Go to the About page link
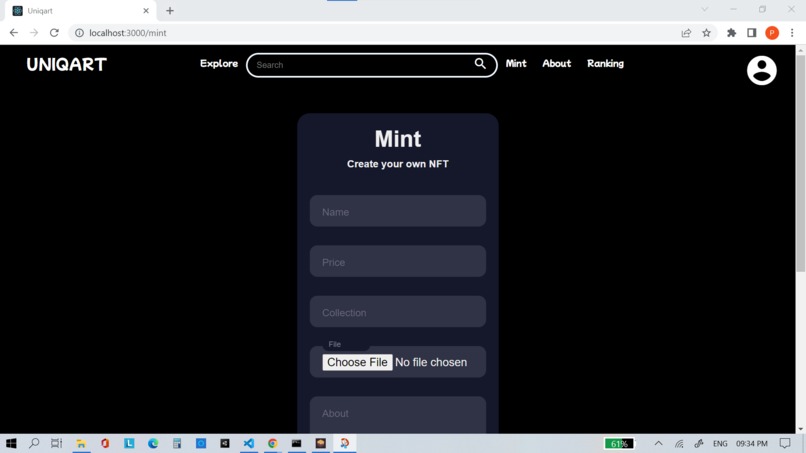806x453 pixels. (556, 64)
